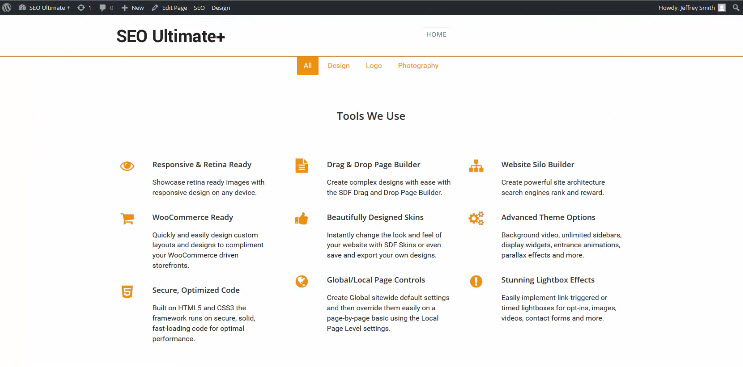Image resolution: width=743 pixels, height=367 pixels.
Task: Click the WooCommerce Ready heading
Action: click(193, 217)
